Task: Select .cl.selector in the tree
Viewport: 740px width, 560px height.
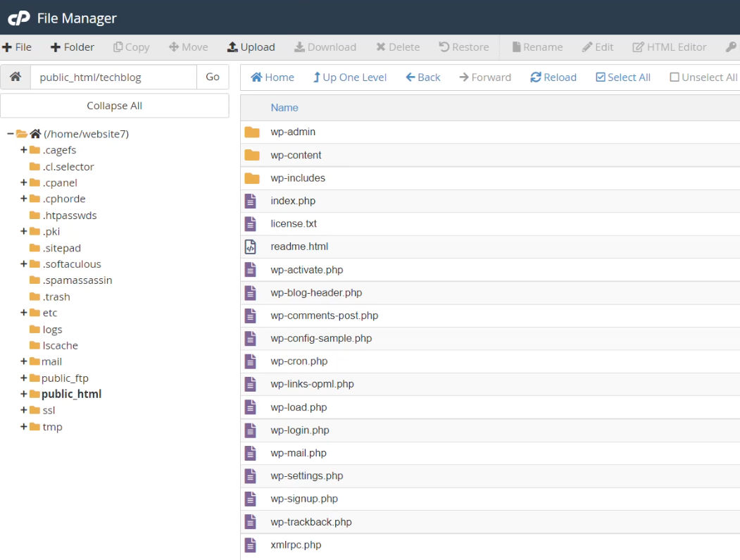Action: [68, 167]
